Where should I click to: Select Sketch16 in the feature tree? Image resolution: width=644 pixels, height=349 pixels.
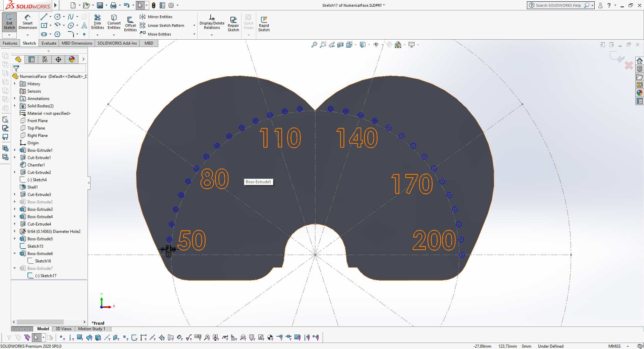[x=40, y=261]
